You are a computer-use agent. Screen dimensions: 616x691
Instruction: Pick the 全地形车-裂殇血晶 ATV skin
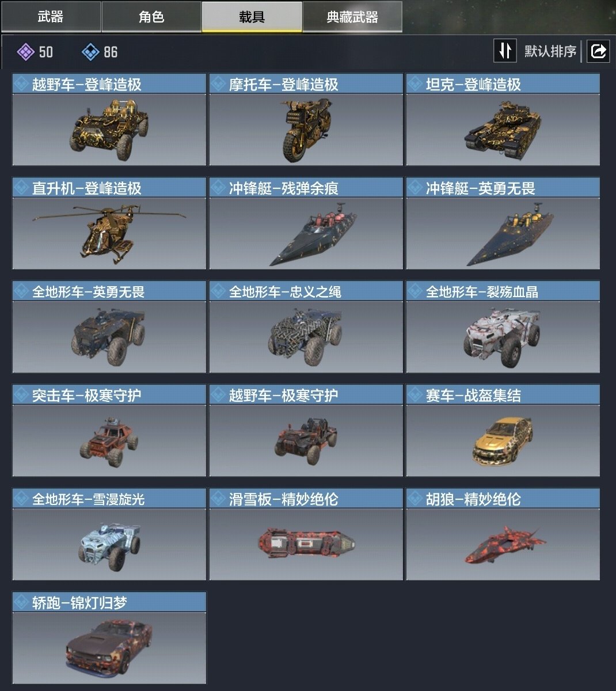point(503,327)
